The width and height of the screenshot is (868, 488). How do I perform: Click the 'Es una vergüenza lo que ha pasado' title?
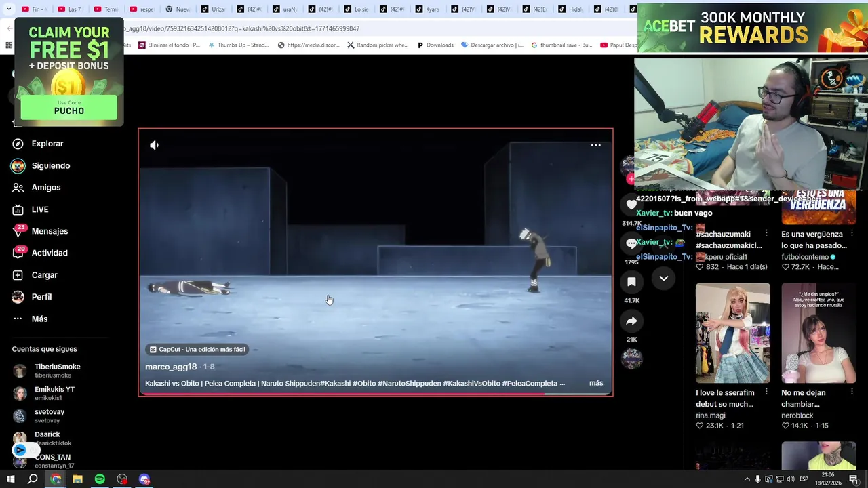814,239
